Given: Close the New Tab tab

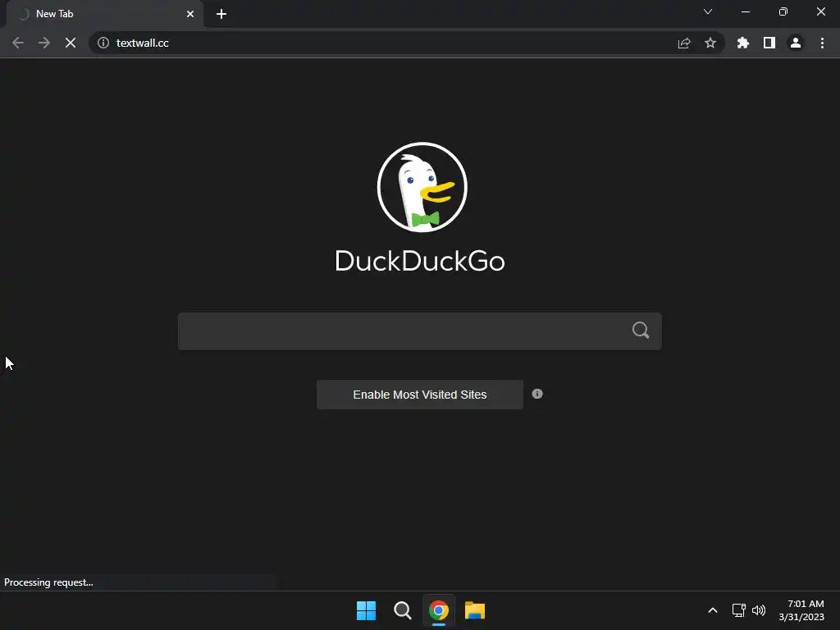Looking at the screenshot, I should tap(190, 14).
